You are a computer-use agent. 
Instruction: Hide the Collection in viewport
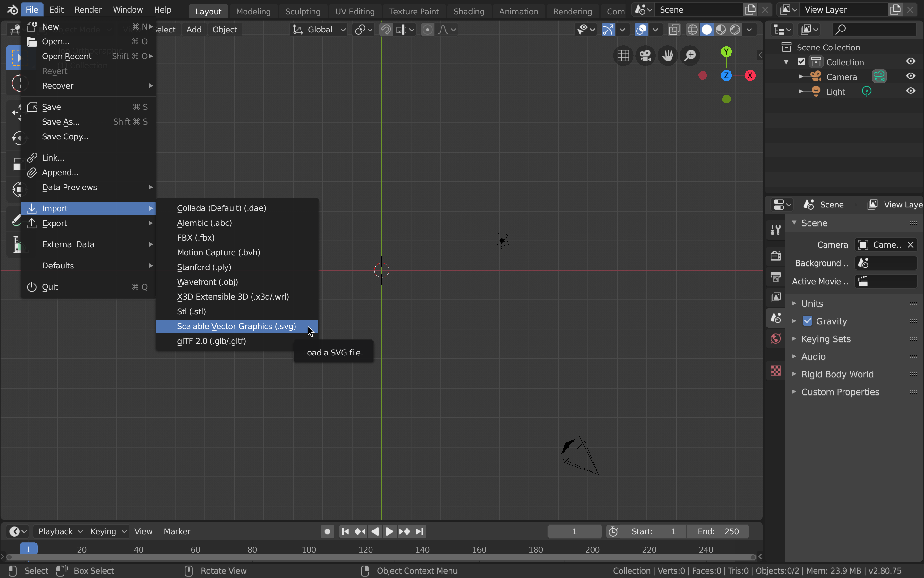click(911, 62)
